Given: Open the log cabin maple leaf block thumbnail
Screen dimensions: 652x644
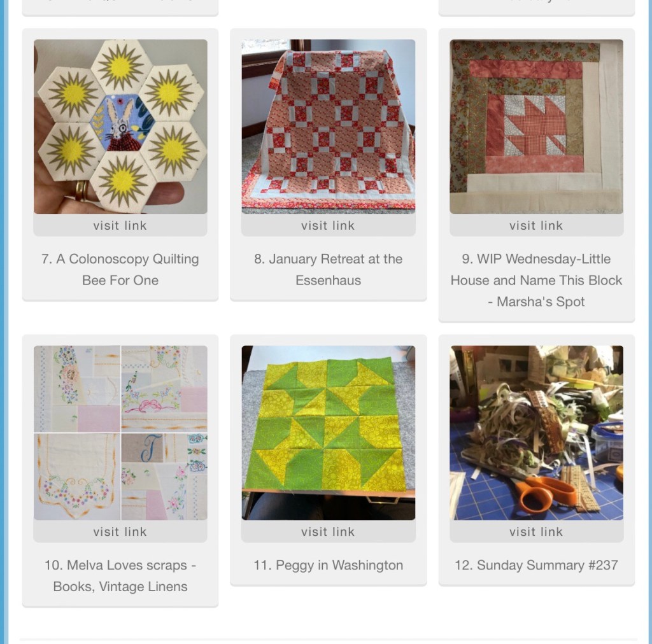Looking at the screenshot, I should pos(536,126).
